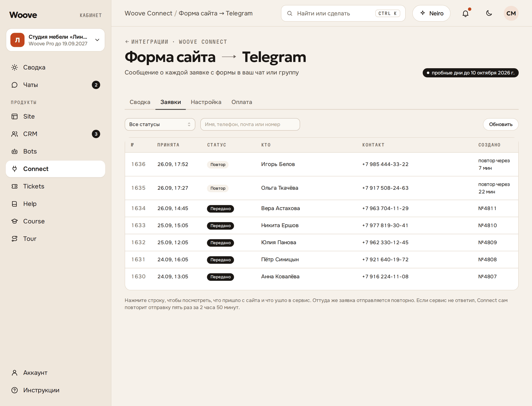Open CRM product in sidebar
Image resolution: width=532 pixels, height=406 pixels.
coord(56,134)
